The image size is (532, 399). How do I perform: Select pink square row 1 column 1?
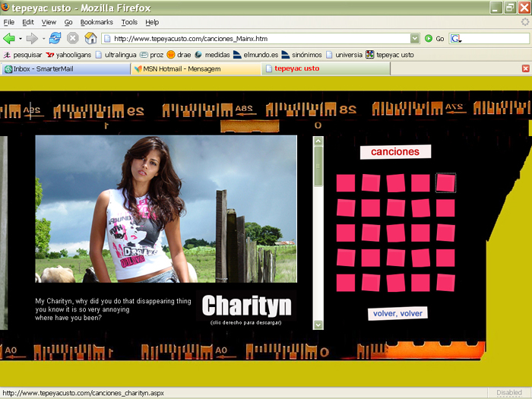click(346, 183)
